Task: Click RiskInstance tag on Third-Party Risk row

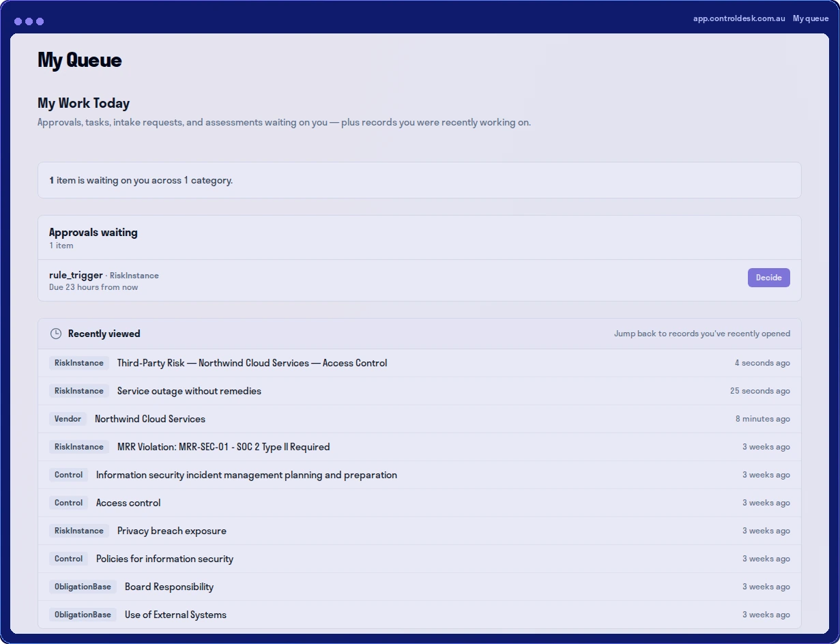Action: click(79, 363)
